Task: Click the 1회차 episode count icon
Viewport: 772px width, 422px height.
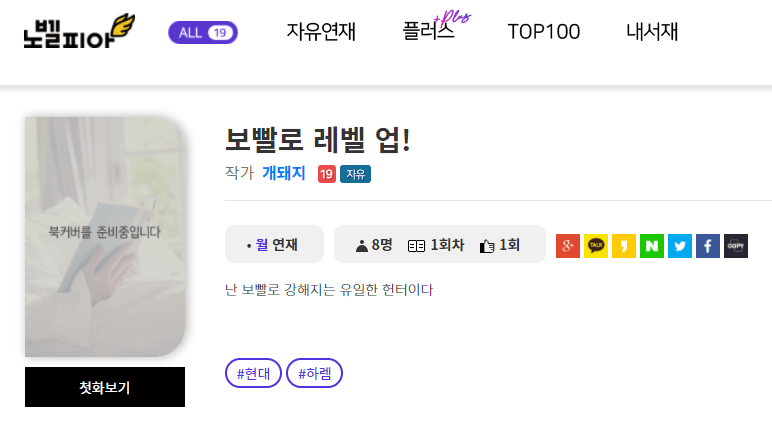Action: [416, 246]
